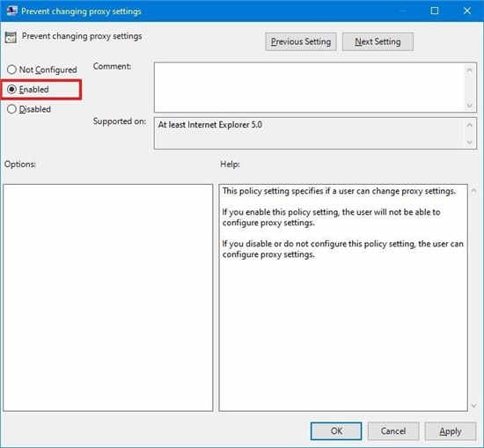Viewport: 484px width, 448px height.
Task: Click the Comment box scroll down arrow
Action: [470, 106]
